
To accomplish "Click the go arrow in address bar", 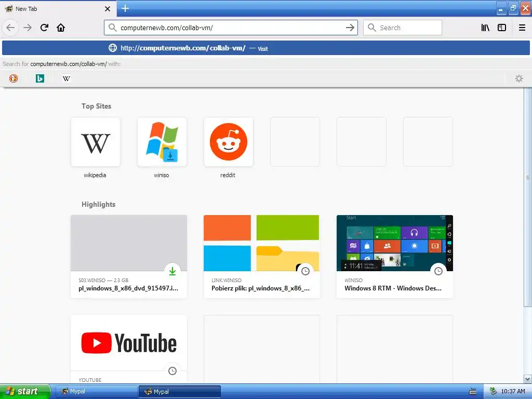I will pyautogui.click(x=350, y=28).
